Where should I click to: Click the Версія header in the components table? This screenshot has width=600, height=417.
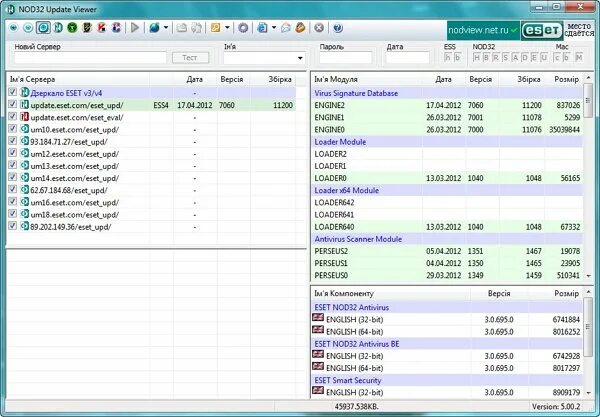(499, 293)
